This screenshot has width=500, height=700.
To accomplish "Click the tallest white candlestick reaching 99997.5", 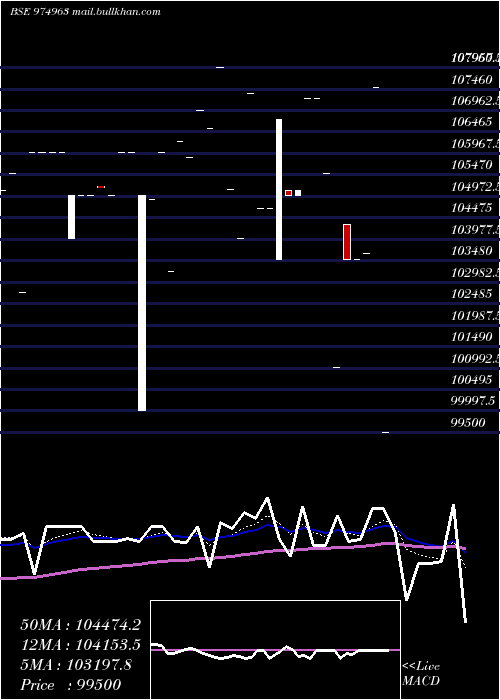I will coord(142,303).
